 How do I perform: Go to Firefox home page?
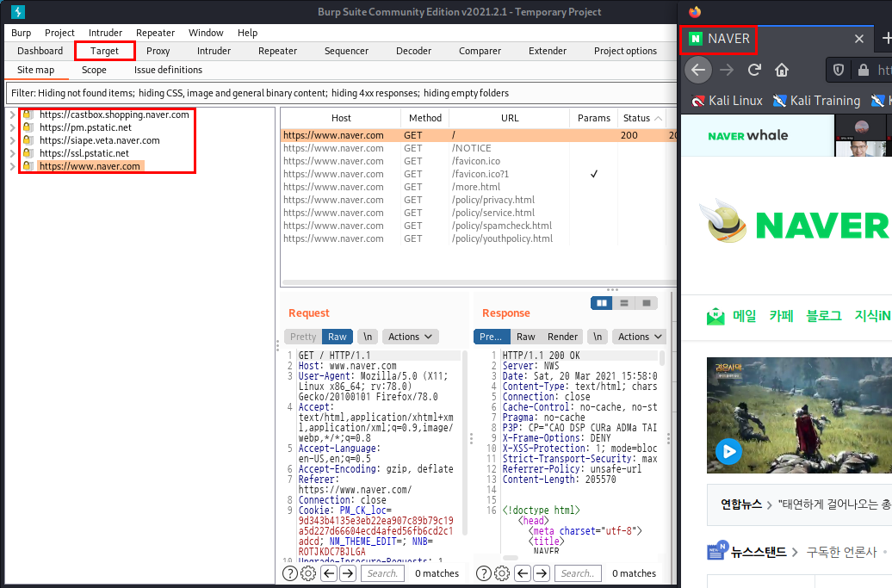point(782,70)
